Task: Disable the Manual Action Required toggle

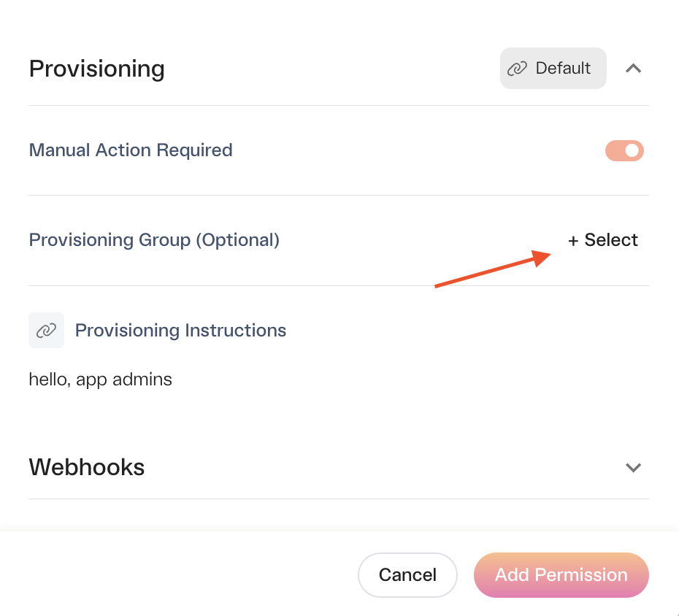Action: point(624,150)
